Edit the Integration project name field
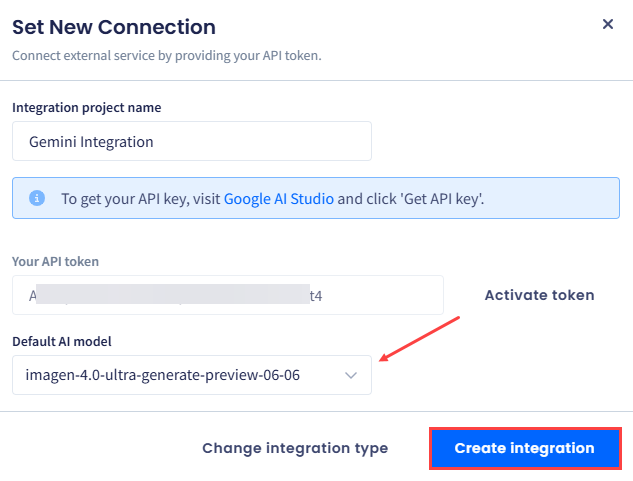 (192, 141)
